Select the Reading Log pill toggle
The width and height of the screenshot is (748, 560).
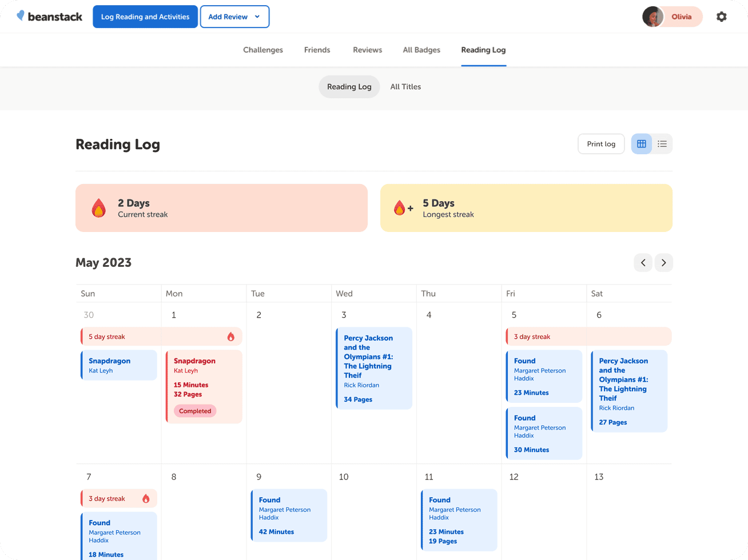pos(349,87)
